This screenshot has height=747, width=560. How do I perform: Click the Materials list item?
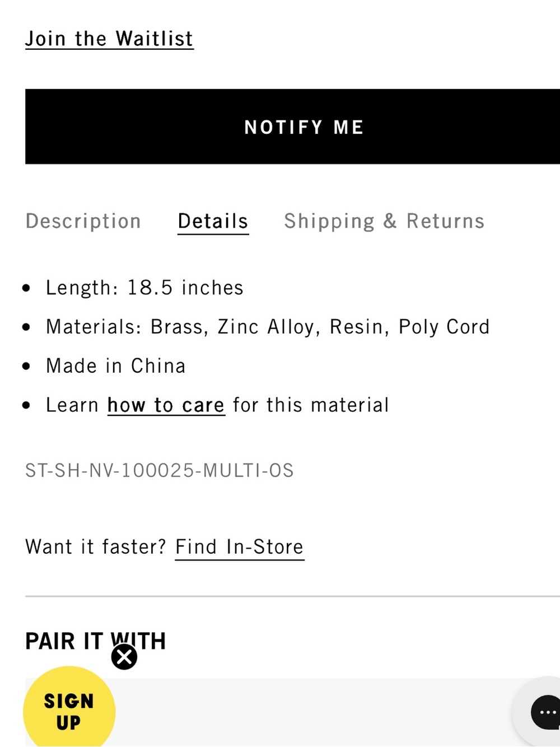point(268,327)
